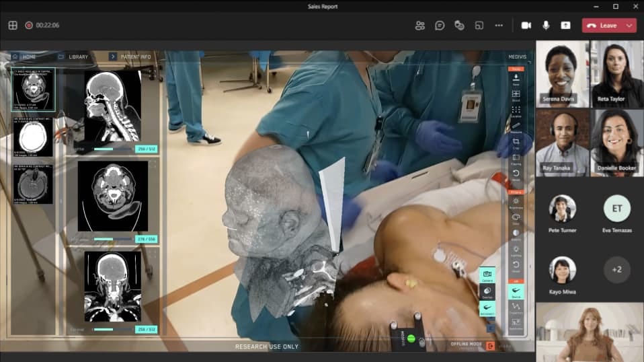Click the share screen tray icon

[565, 26]
